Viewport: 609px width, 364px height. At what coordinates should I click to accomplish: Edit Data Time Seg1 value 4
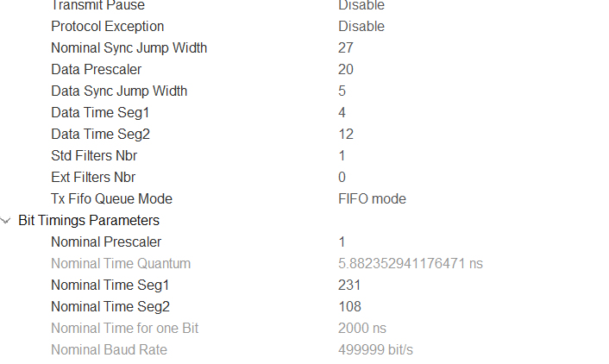tap(342, 113)
